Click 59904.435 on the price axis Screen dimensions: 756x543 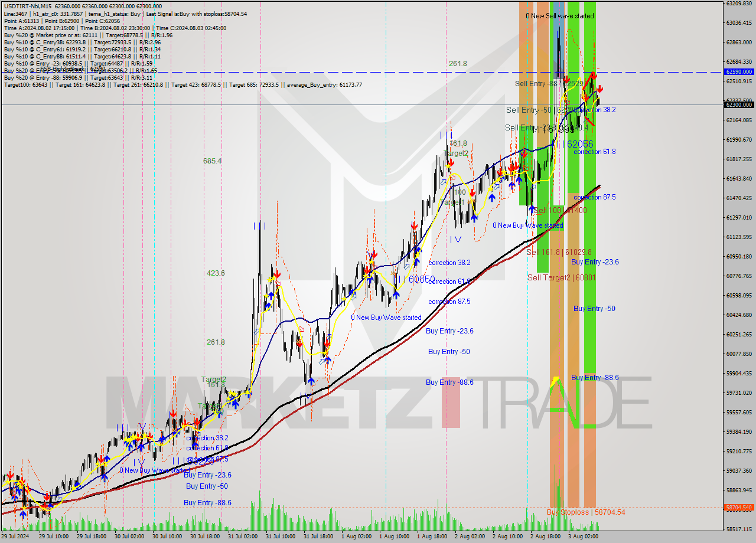(x=739, y=374)
